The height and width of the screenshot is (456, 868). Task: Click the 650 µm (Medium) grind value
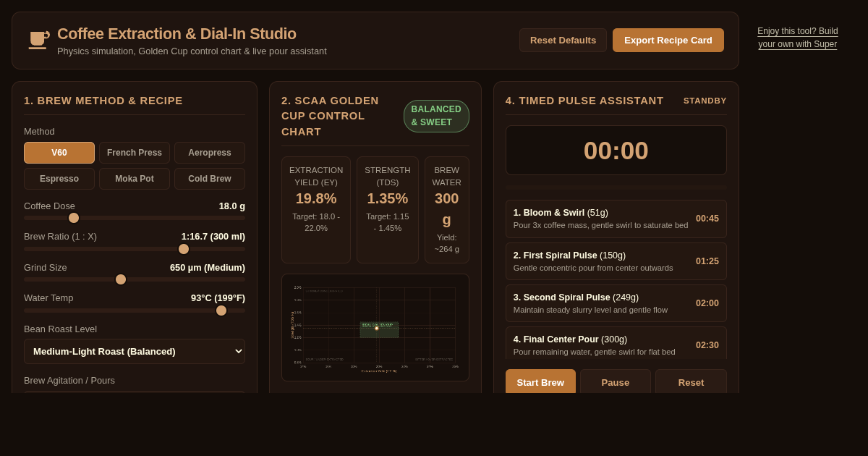[208, 268]
